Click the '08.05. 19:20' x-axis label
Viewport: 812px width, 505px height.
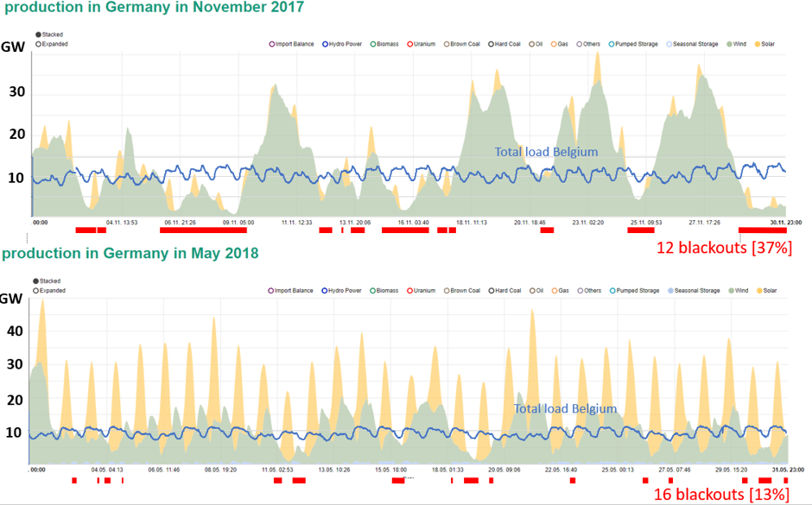pyautogui.click(x=220, y=470)
